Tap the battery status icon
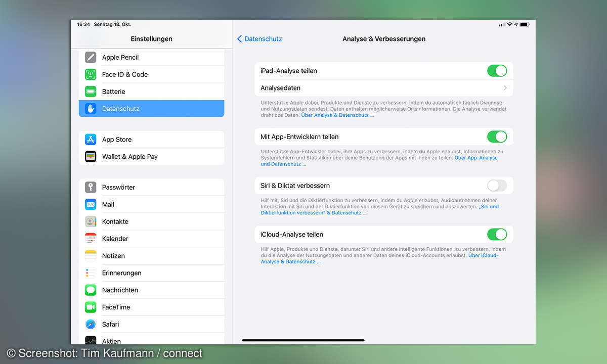The image size is (607, 364). tap(524, 24)
